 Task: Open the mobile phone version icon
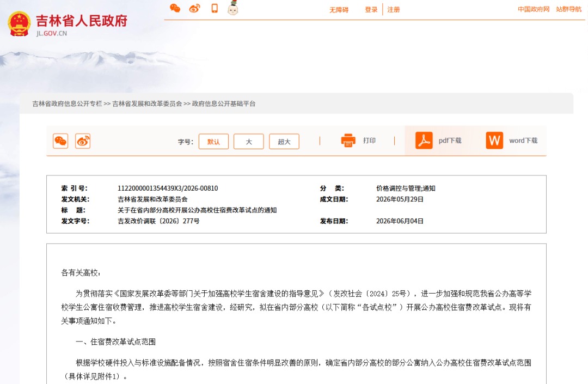(x=215, y=8)
